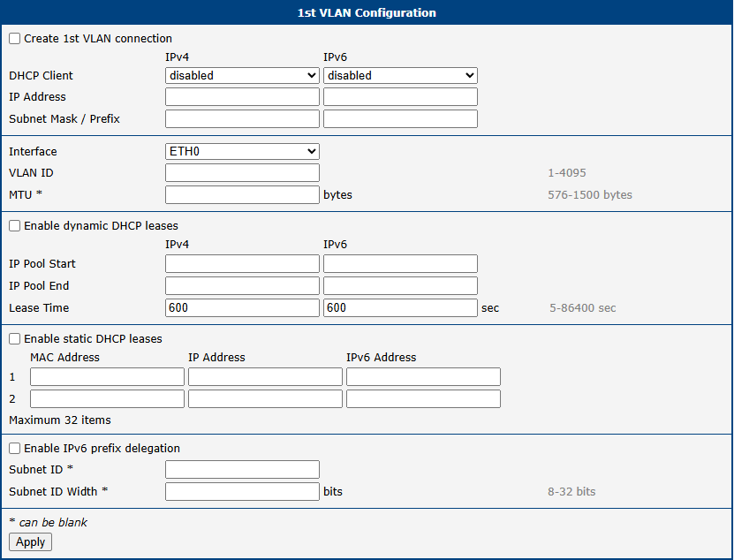Image resolution: width=734 pixels, height=560 pixels.
Task: Click the '* can be blank' note
Action: tap(49, 522)
